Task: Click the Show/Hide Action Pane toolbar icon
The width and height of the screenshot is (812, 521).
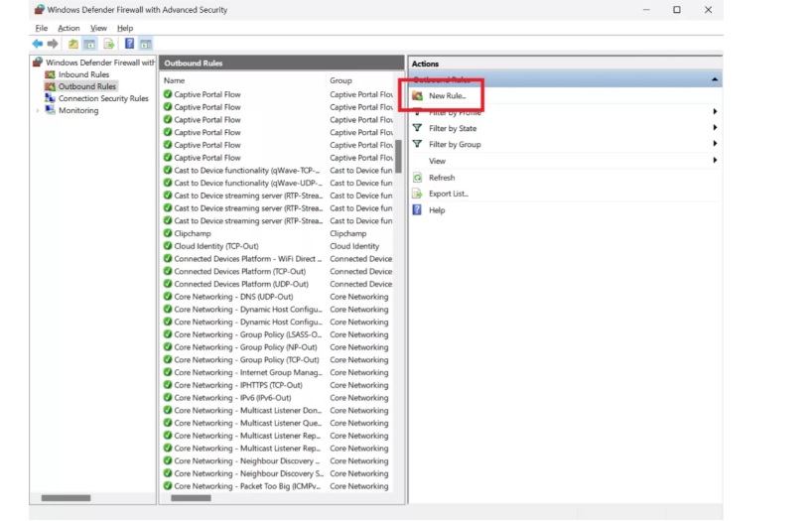Action: 146,44
